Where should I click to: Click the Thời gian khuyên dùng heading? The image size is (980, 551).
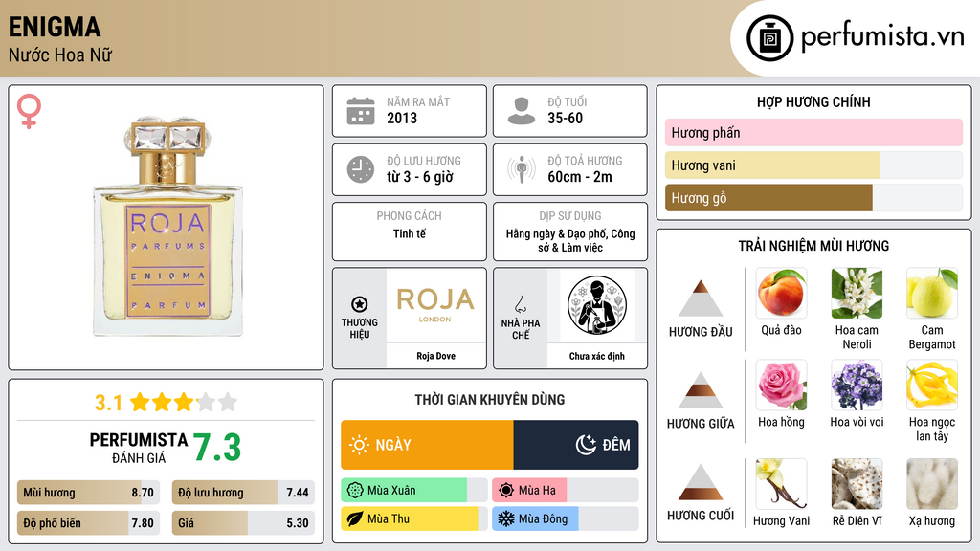[x=490, y=400]
